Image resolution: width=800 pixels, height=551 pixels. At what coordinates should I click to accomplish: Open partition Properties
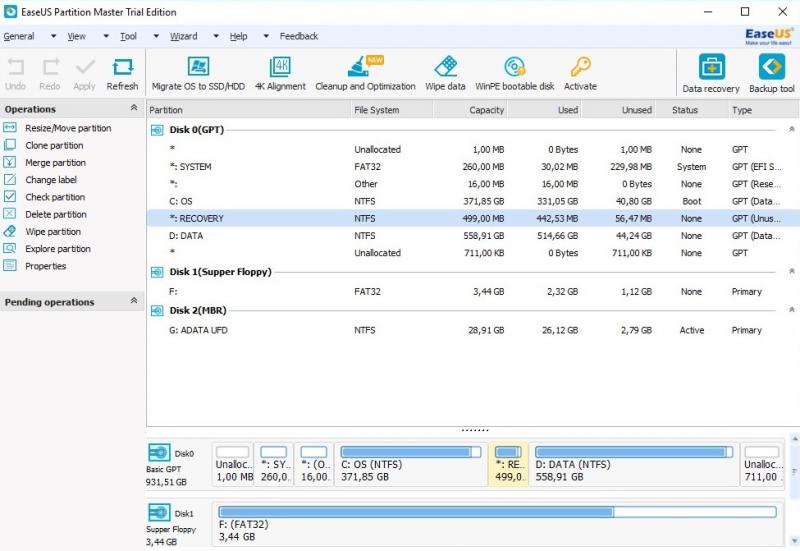coord(45,266)
